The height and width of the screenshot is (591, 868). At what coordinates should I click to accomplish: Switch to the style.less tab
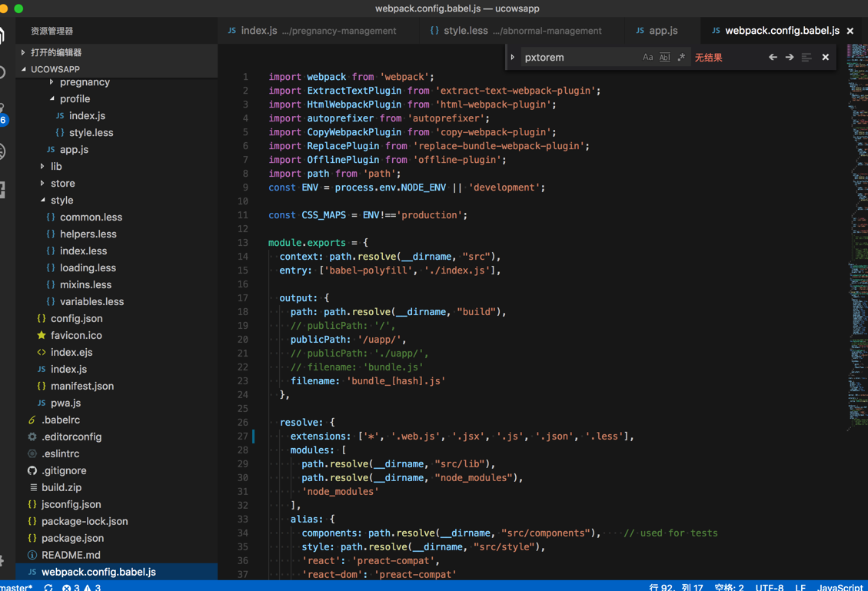tap(465, 31)
